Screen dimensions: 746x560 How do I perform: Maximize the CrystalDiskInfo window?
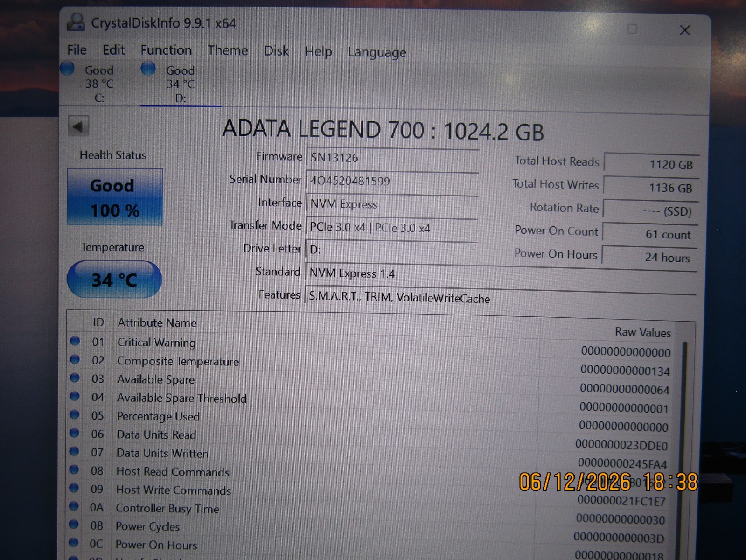pyautogui.click(x=632, y=29)
